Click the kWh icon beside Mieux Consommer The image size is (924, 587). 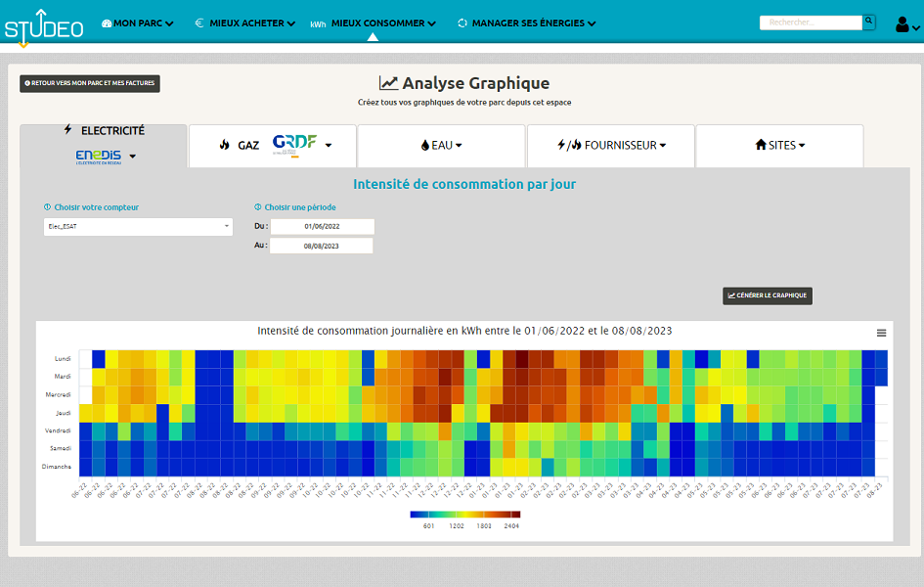click(318, 24)
